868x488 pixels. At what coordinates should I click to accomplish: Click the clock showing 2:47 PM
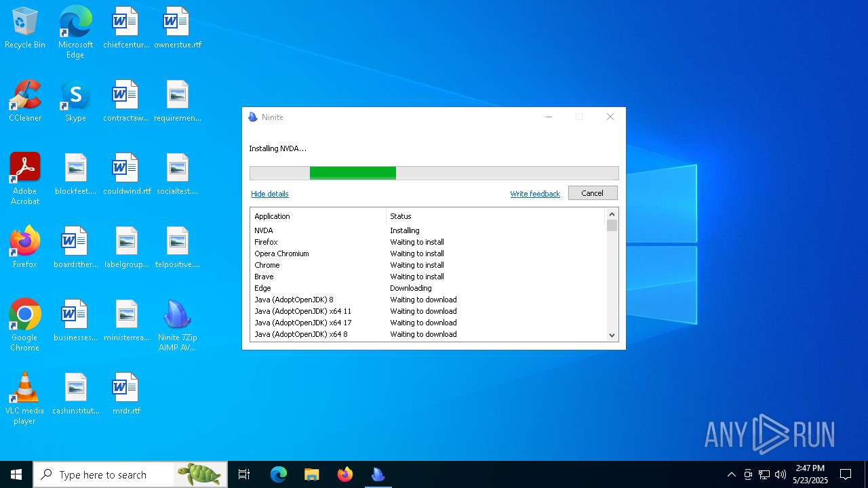coord(810,474)
